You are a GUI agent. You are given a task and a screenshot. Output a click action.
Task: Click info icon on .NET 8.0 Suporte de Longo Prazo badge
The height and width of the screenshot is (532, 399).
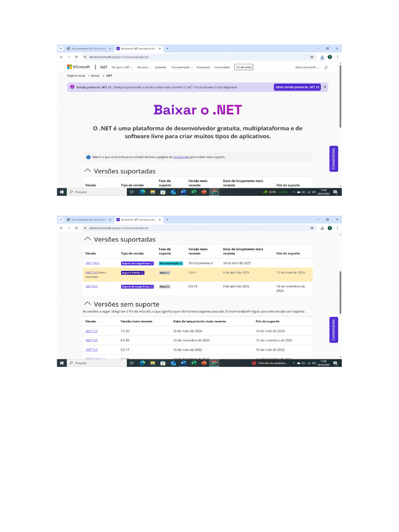click(152, 287)
